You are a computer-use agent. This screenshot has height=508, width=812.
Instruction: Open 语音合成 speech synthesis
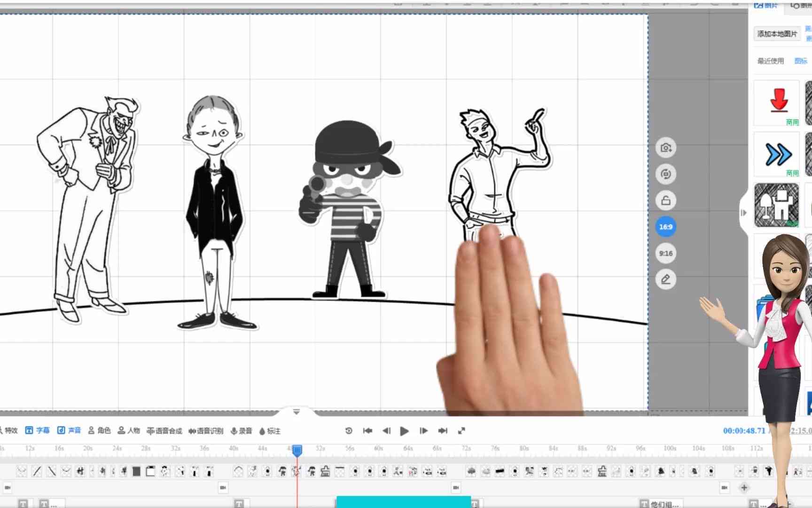point(164,430)
